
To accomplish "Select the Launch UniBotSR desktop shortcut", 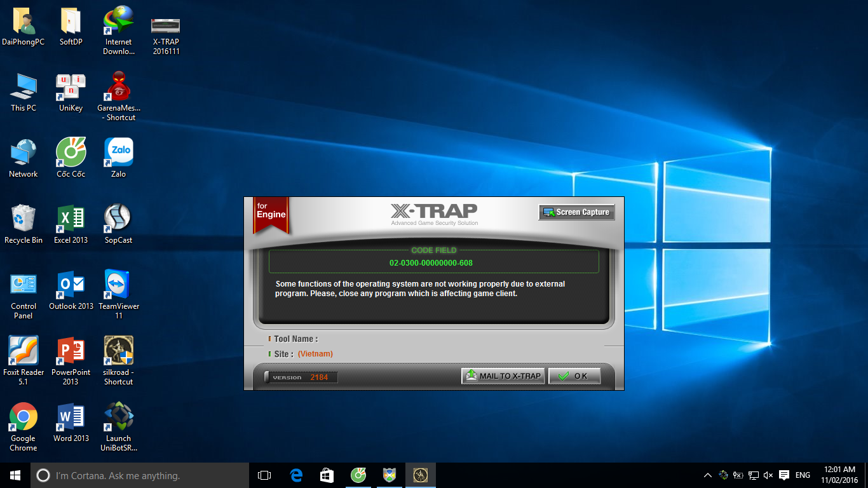I will tap(118, 427).
